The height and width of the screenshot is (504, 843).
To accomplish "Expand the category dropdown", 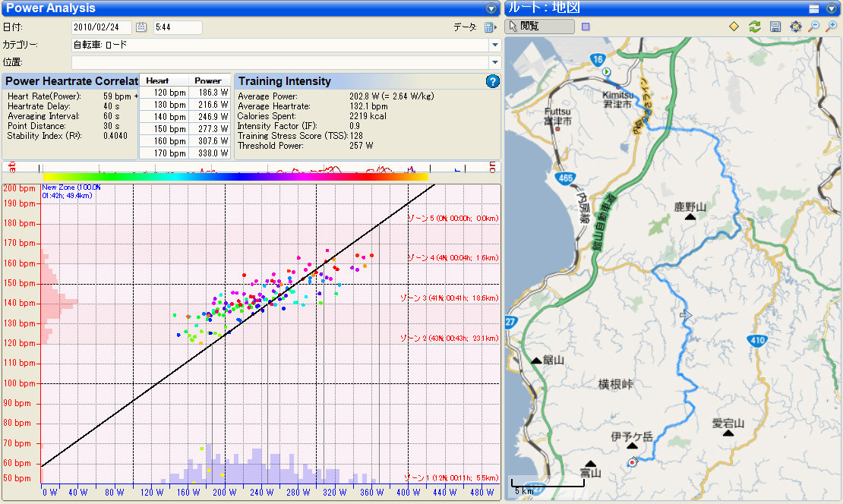I will tap(494, 45).
